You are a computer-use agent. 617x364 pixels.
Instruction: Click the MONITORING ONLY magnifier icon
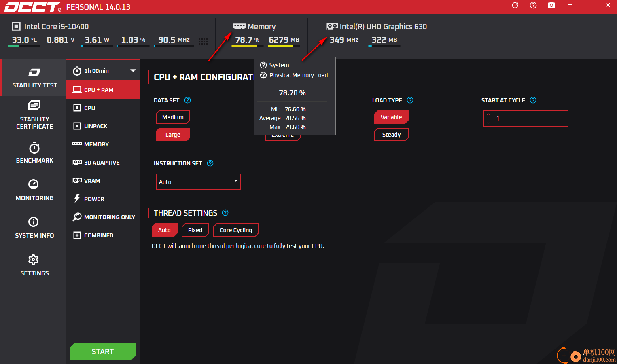[x=77, y=217]
